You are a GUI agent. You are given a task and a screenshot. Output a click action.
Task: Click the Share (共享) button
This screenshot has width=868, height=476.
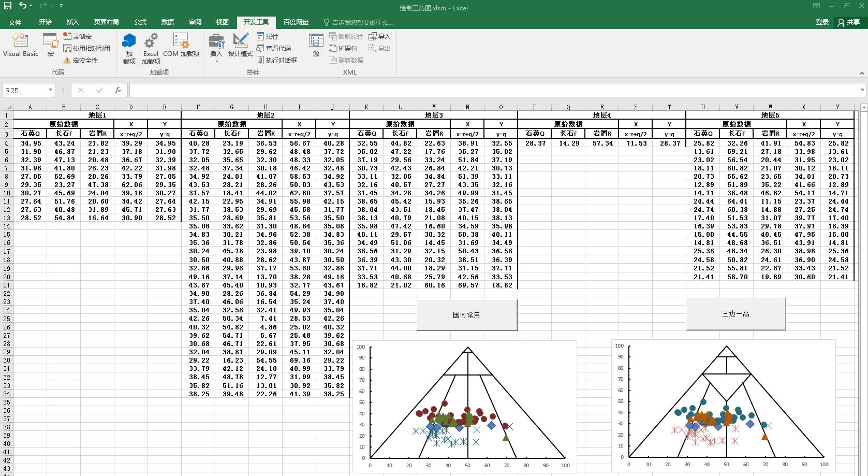click(x=849, y=22)
